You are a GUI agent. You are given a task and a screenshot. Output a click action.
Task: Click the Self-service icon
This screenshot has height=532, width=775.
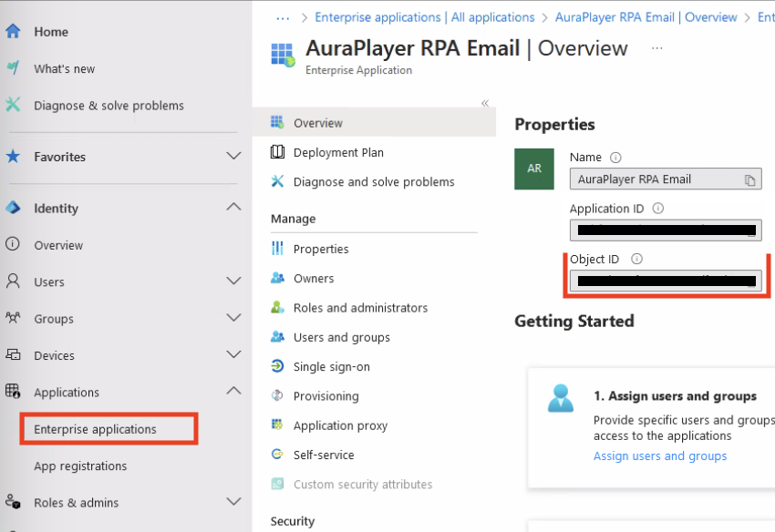tap(277, 454)
